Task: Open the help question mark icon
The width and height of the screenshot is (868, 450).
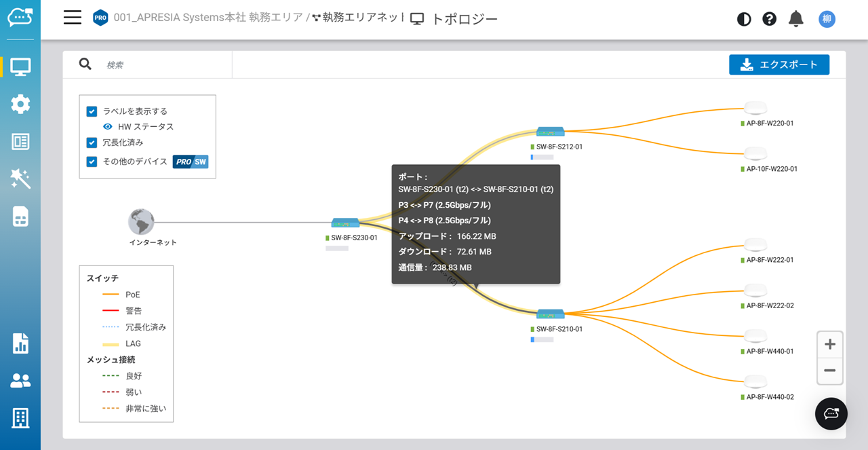Action: [769, 19]
